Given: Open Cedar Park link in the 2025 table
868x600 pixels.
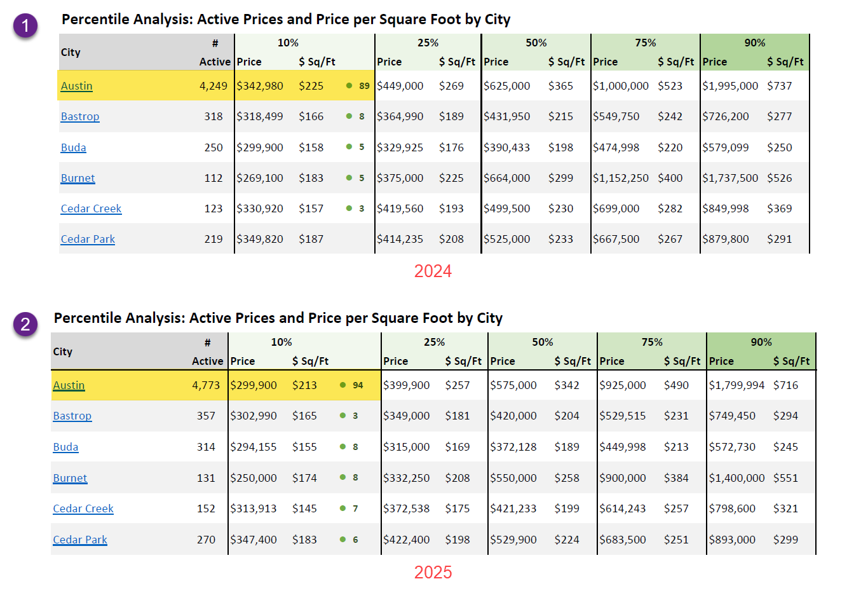Looking at the screenshot, I should coord(80,540).
